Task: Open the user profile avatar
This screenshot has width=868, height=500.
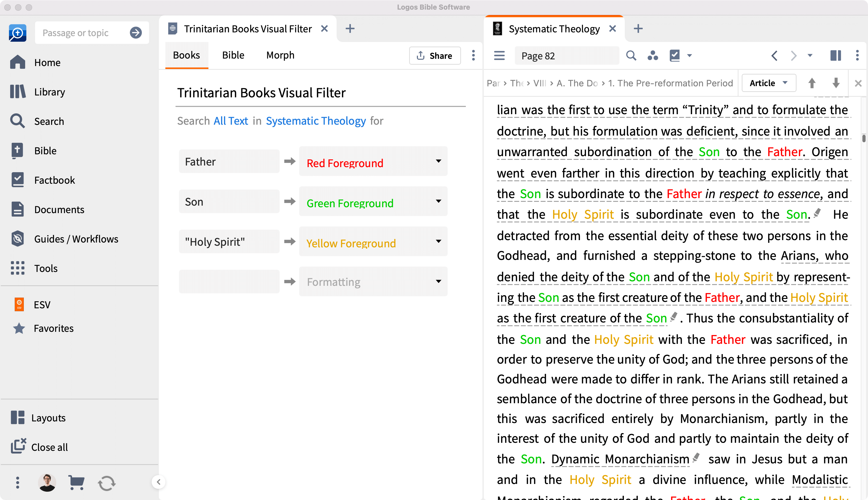Action: pyautogui.click(x=47, y=482)
